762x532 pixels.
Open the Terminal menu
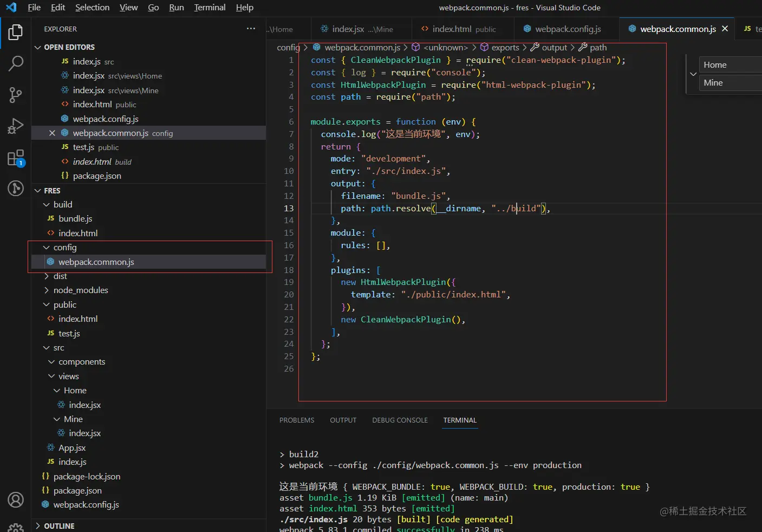(210, 8)
